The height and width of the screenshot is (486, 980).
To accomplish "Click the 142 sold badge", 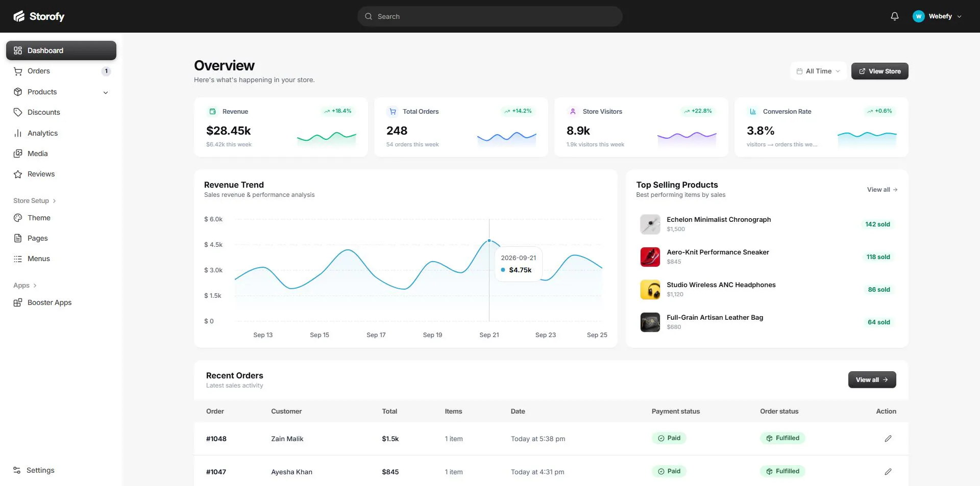I will 877,224.
